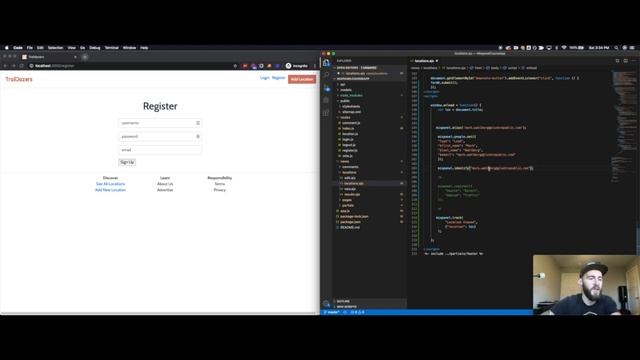Click errors and warnings count in status bar
This screenshot has height=360, width=640.
coord(358,312)
